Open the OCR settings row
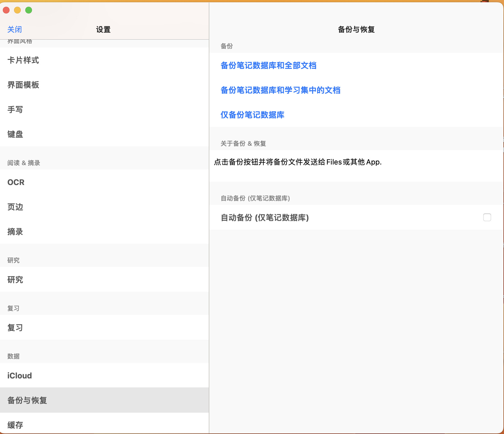504x434 pixels. (x=104, y=182)
